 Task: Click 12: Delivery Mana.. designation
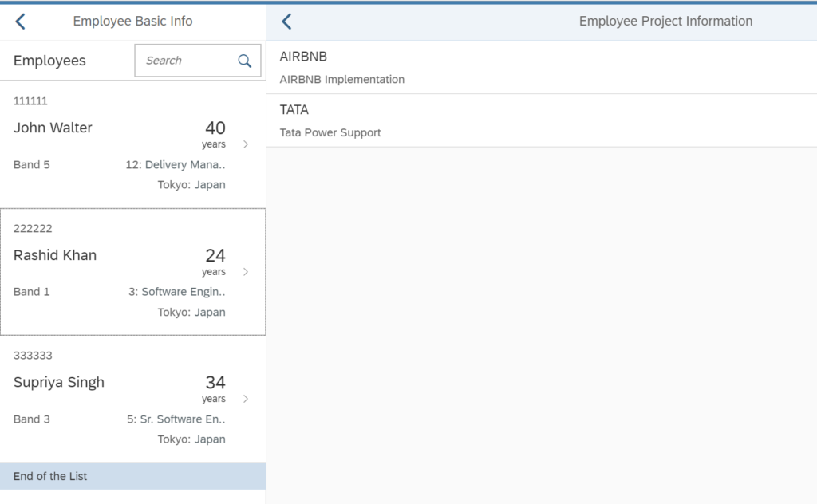176,165
